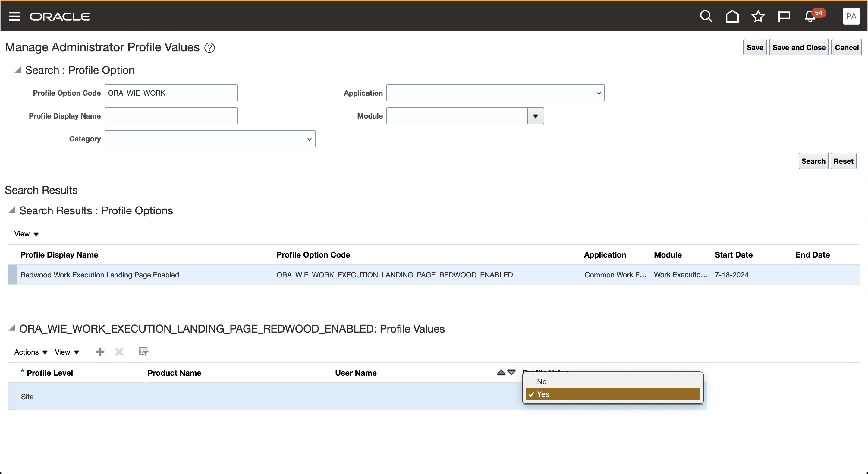Open the Category dropdown

coord(210,139)
